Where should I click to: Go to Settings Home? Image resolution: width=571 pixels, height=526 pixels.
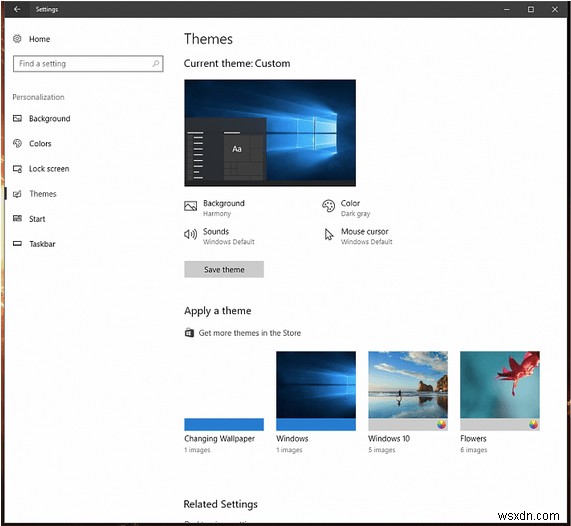tap(39, 39)
